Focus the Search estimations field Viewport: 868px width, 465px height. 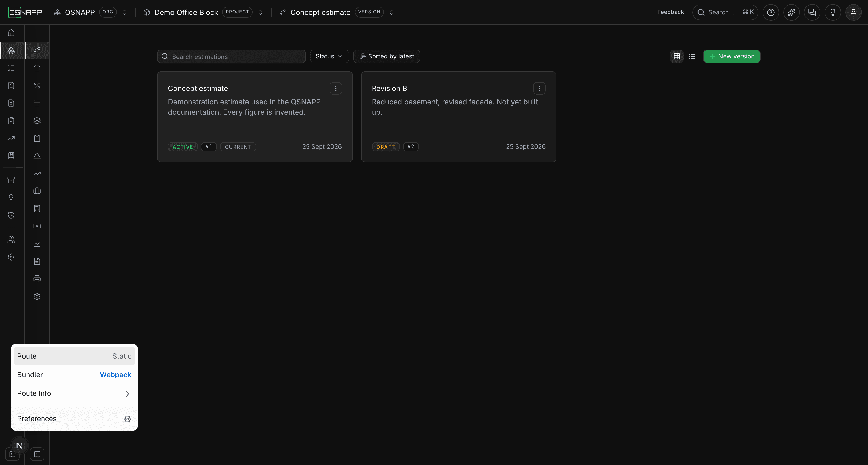coord(231,56)
